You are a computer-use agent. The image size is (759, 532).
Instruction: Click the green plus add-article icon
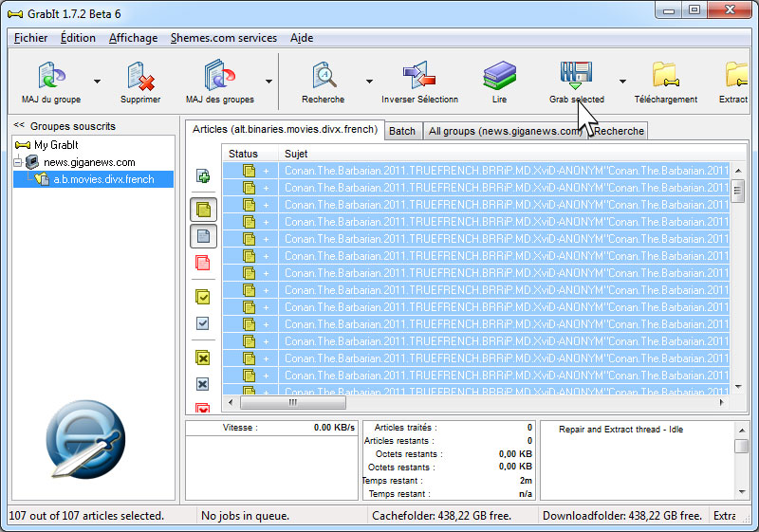pos(203,176)
